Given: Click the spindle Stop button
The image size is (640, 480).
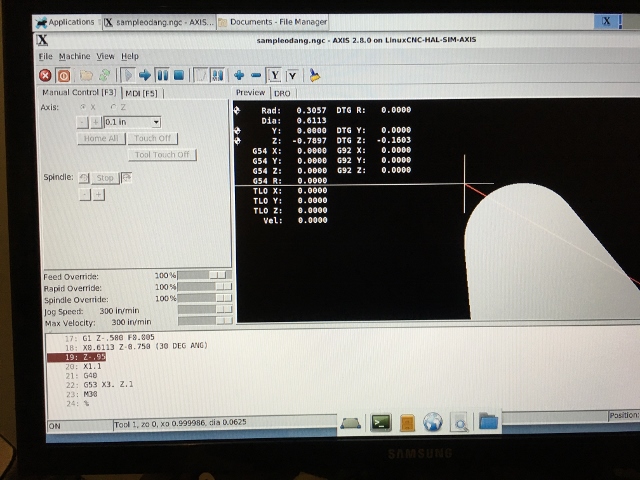Looking at the screenshot, I should click(105, 178).
